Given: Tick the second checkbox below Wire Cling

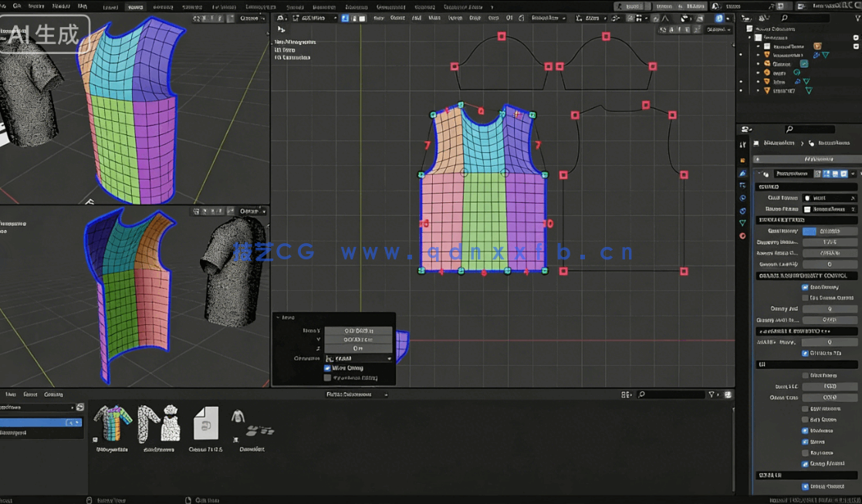Looking at the screenshot, I should 326,377.
